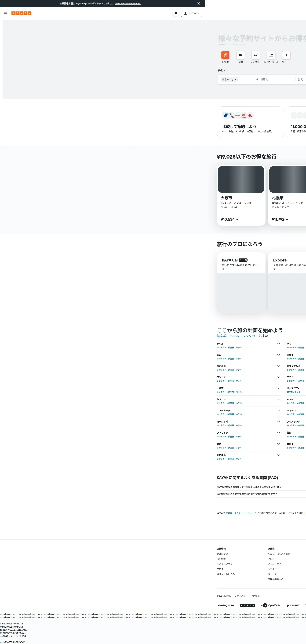
Task: Select the flights (航空券) icon
Action: [225, 55]
